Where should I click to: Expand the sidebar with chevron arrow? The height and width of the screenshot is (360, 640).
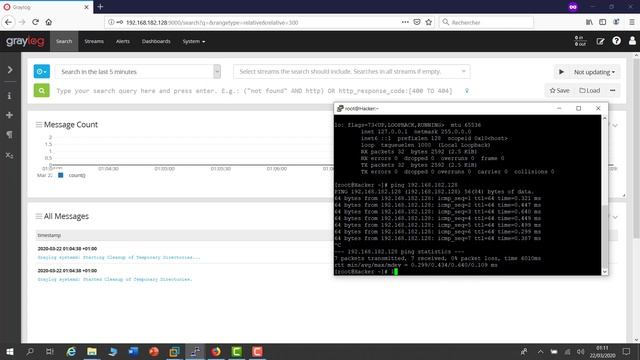coord(10,70)
